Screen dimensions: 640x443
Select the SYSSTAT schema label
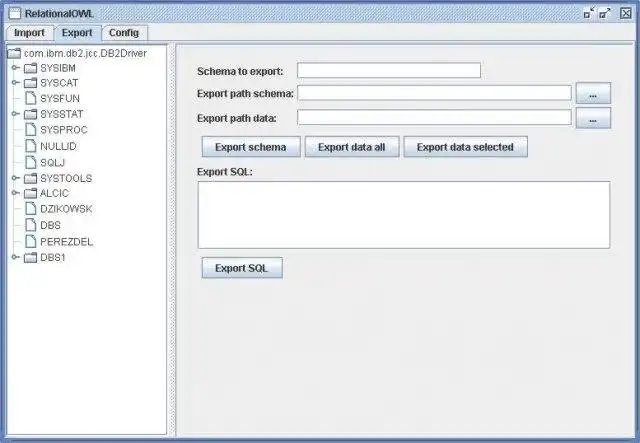pos(62,114)
